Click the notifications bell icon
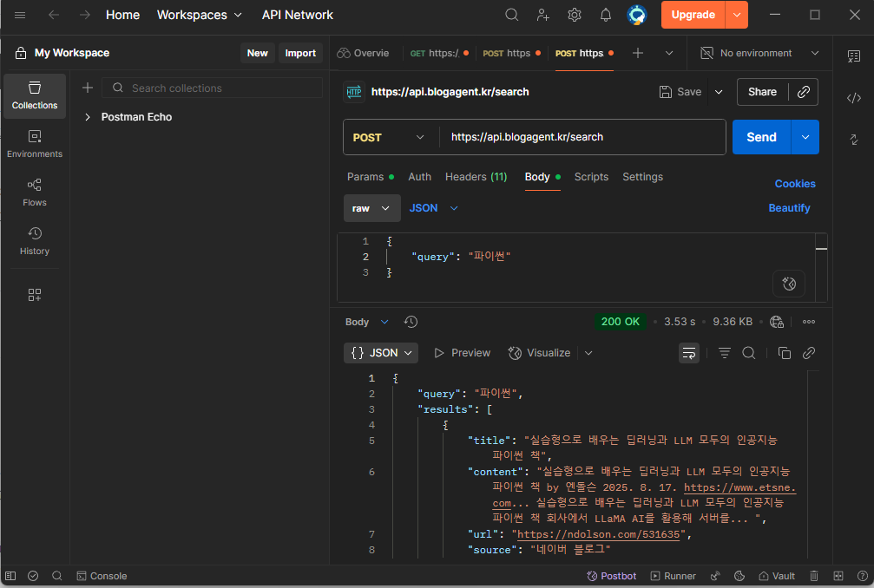 point(606,15)
